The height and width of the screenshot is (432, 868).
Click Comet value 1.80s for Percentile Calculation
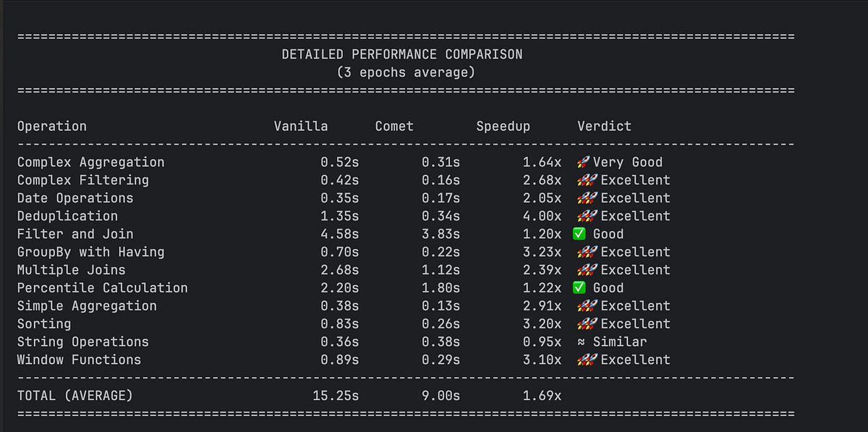point(441,288)
